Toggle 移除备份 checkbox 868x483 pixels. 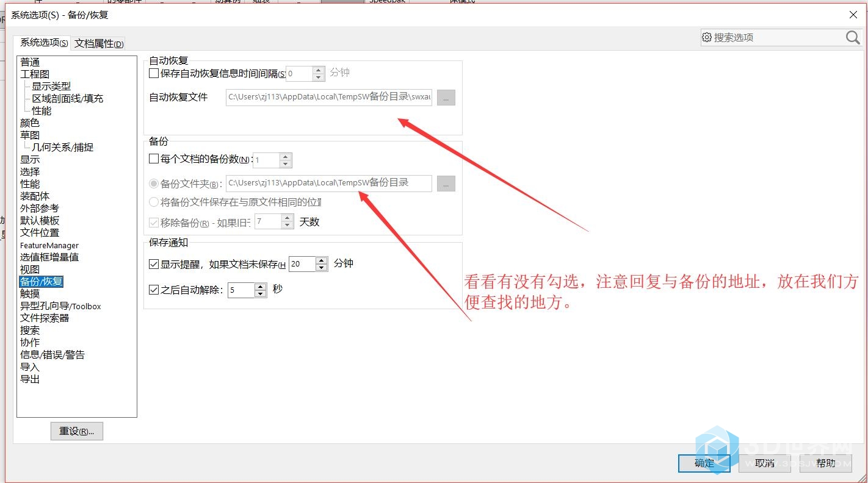click(154, 223)
